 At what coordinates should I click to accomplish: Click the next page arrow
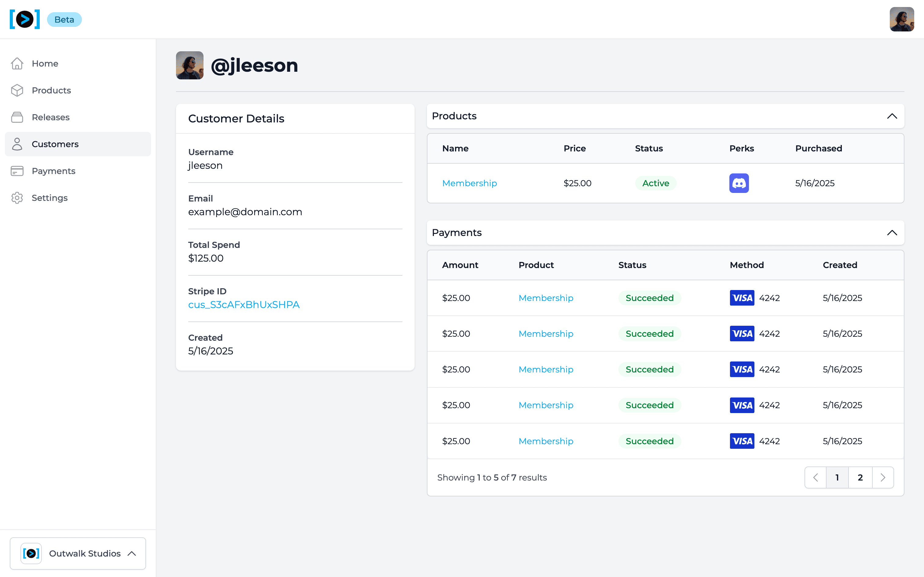883,477
